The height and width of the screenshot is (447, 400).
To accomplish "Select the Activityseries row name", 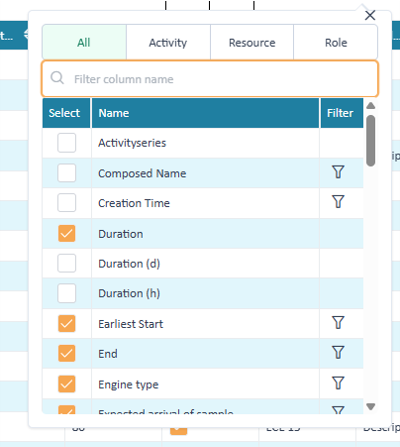I will 132,143.
